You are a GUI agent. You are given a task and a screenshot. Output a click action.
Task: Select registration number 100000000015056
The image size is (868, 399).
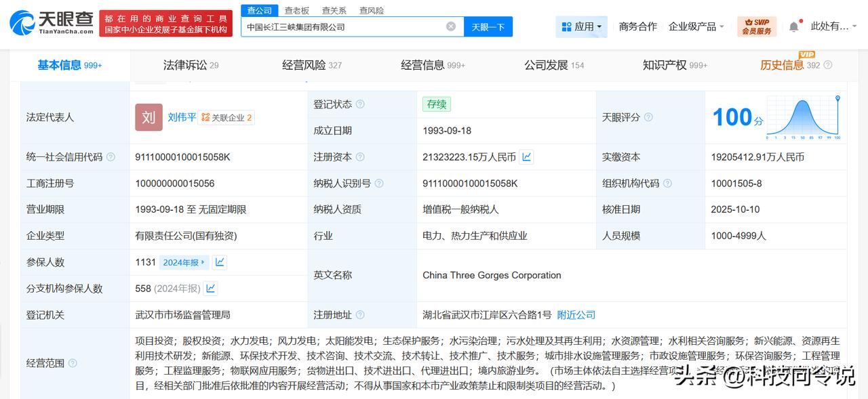[175, 184]
